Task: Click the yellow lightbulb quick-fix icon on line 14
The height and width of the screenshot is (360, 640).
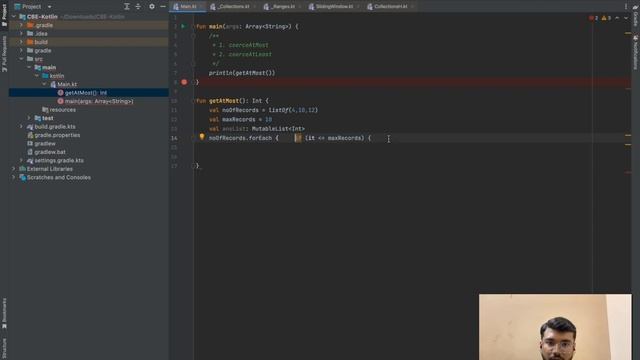Action: [202, 137]
